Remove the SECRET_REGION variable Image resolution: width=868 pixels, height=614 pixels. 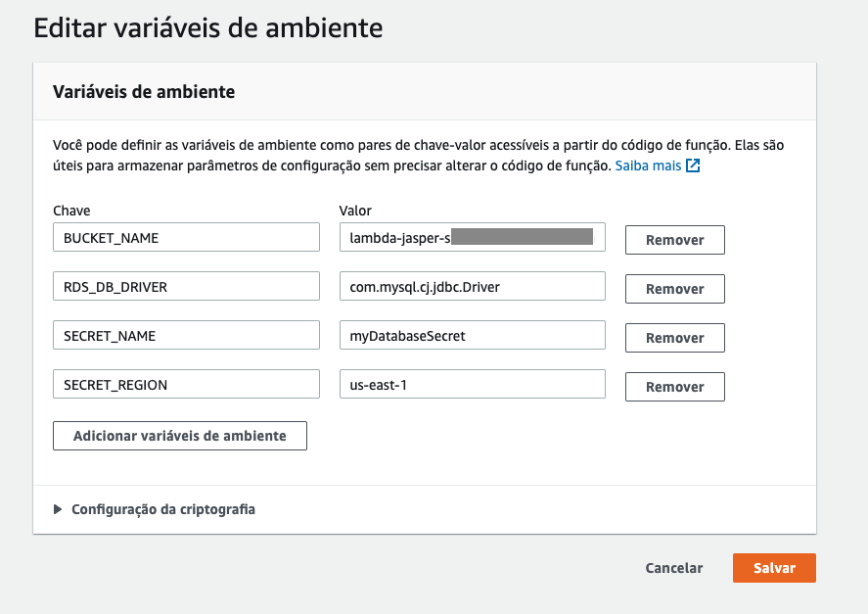[674, 387]
